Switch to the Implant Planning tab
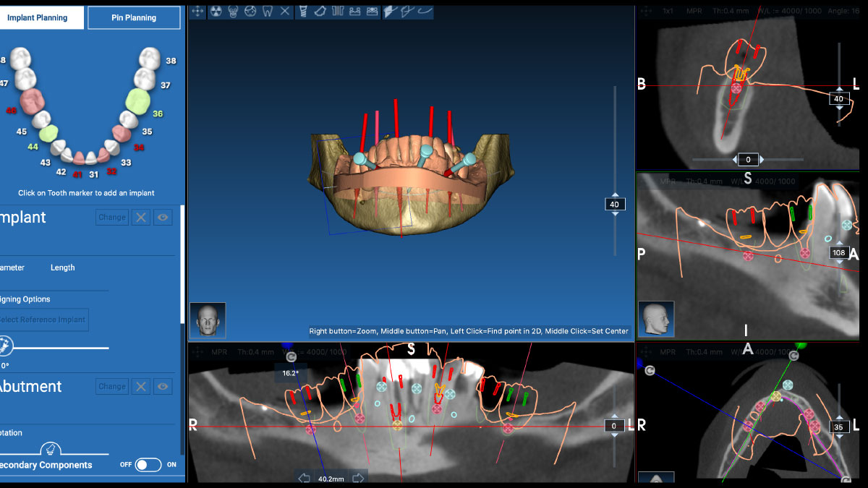This screenshot has height=488, width=868. click(x=40, y=17)
